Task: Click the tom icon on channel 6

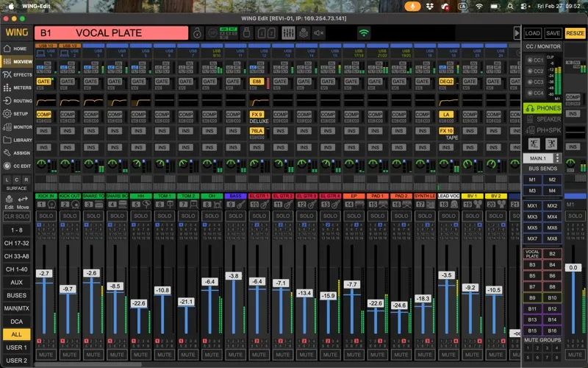Action: pyautogui.click(x=170, y=205)
